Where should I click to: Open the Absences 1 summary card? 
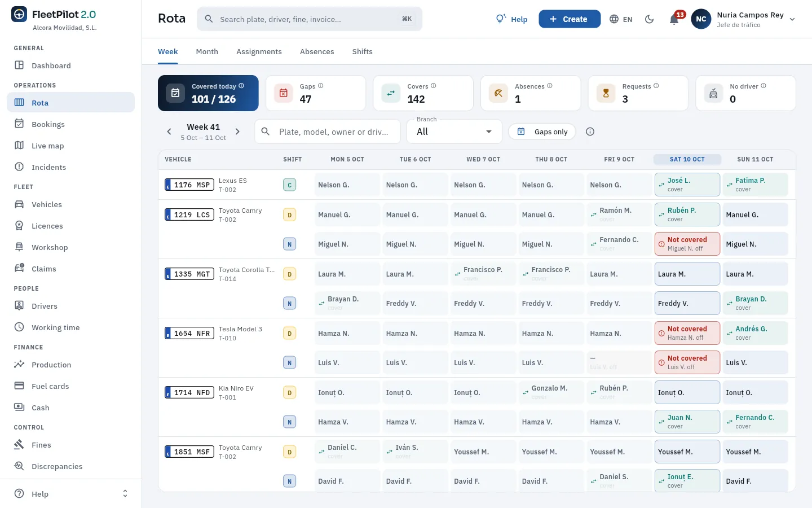pos(531,93)
